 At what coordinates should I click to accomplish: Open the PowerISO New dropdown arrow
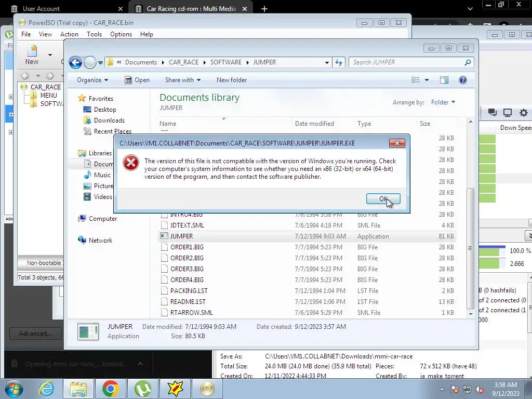pos(50,55)
